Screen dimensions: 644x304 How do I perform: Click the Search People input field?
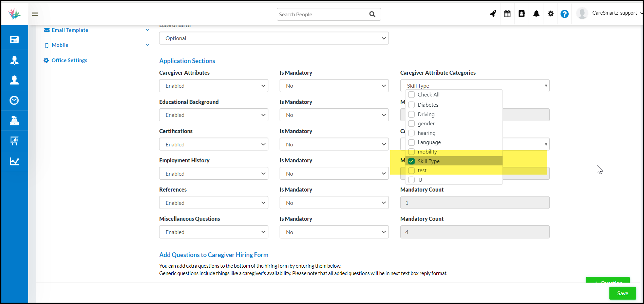click(x=322, y=14)
